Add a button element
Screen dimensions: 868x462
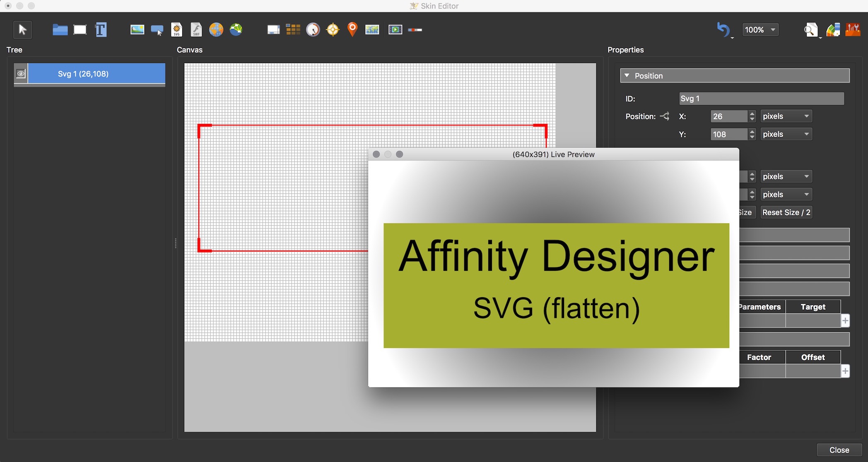[x=157, y=30]
